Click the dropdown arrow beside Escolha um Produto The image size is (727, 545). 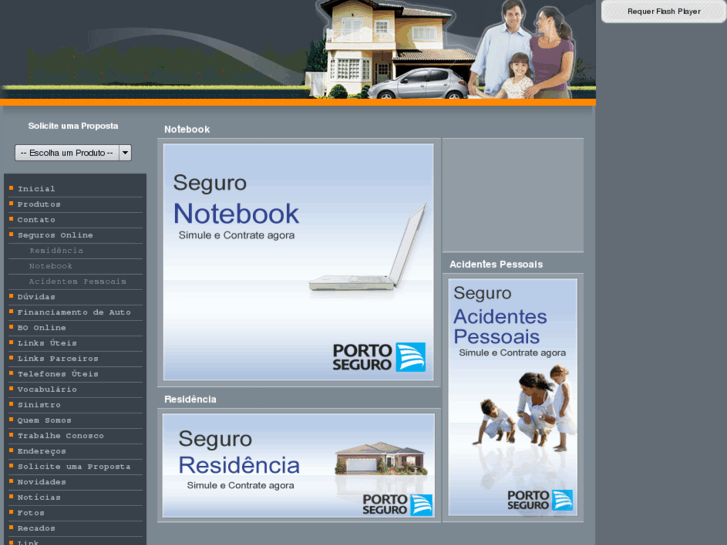[x=125, y=153]
